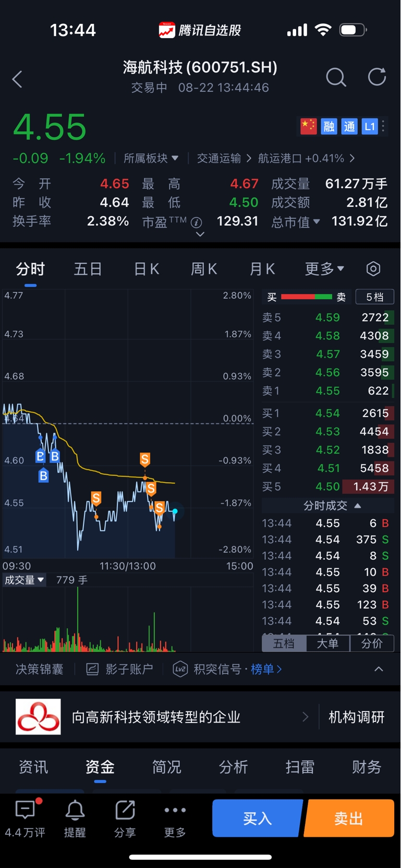The height and width of the screenshot is (868, 401).
Task: Select 卖1 ask row at 4.55
Action: (x=328, y=391)
